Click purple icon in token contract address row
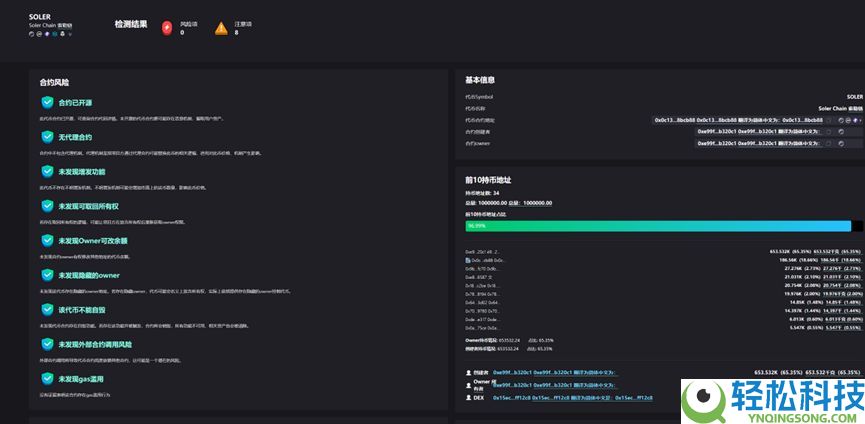The height and width of the screenshot is (424, 865). [x=855, y=120]
